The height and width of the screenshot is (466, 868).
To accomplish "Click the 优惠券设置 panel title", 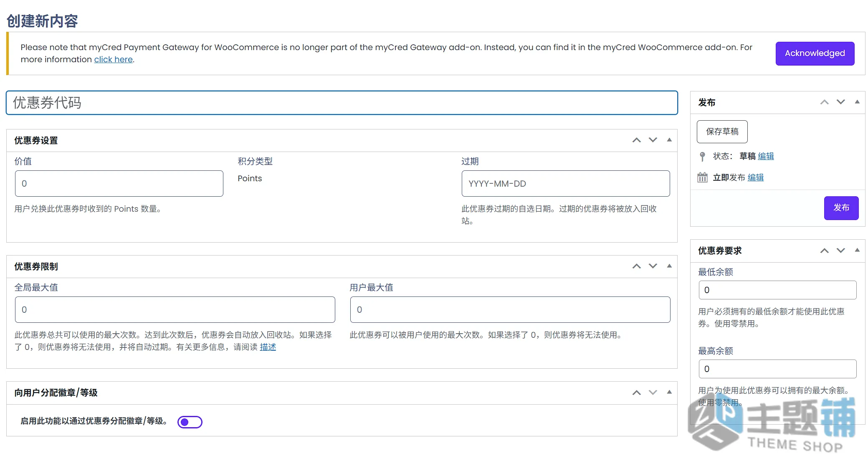I will coord(36,140).
